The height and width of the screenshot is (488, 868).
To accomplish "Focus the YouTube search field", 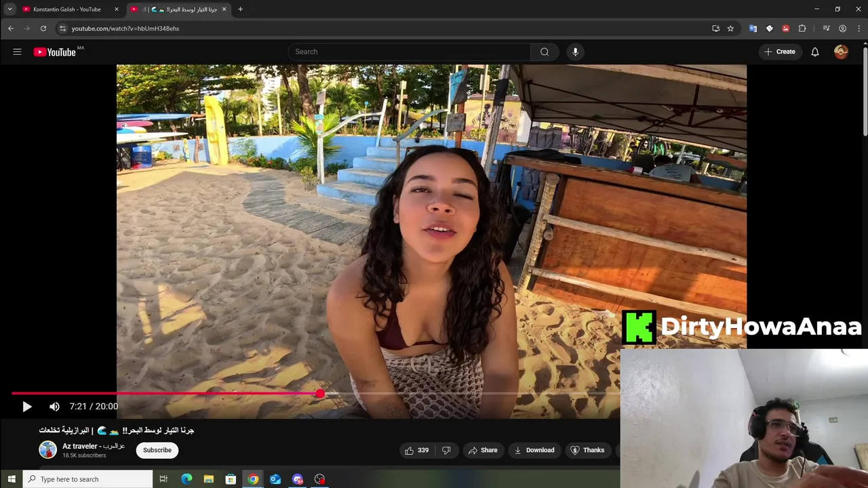I will click(410, 52).
